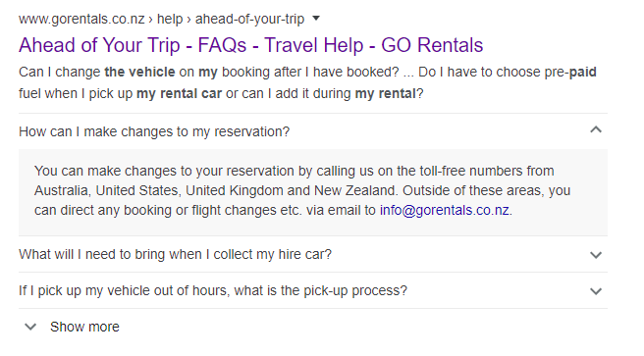Screen dimensions: 644x356
Task: Click the chevron icon beside Show more
Action: 30,327
